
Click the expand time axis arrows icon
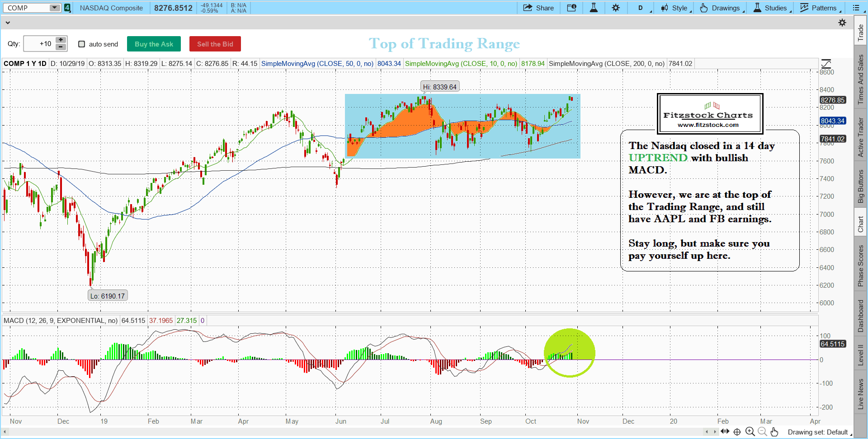tap(725, 432)
